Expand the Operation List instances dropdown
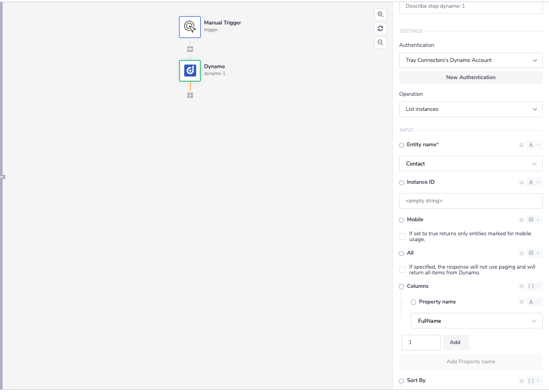The width and height of the screenshot is (549, 392). pos(470,109)
